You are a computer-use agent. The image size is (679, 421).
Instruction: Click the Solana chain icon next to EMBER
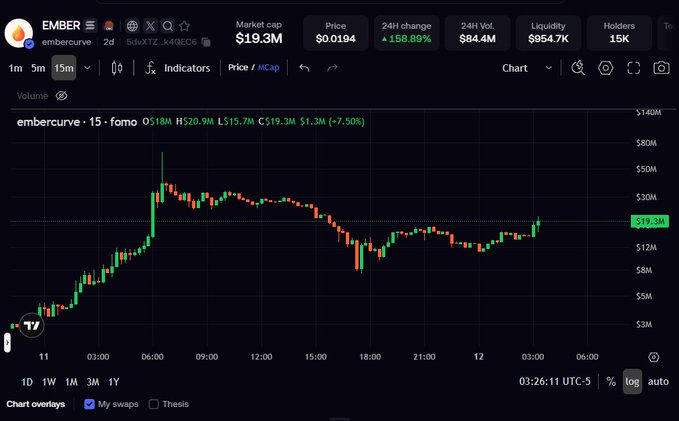coord(90,26)
